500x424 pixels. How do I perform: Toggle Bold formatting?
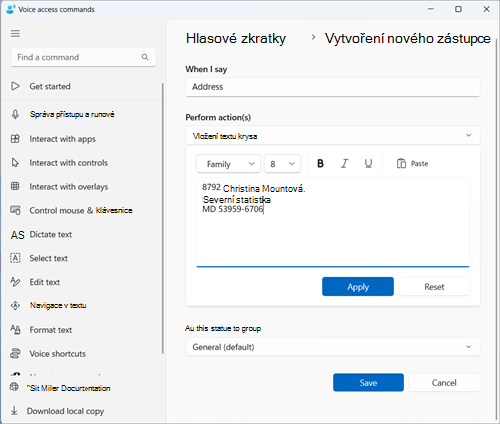pos(320,163)
